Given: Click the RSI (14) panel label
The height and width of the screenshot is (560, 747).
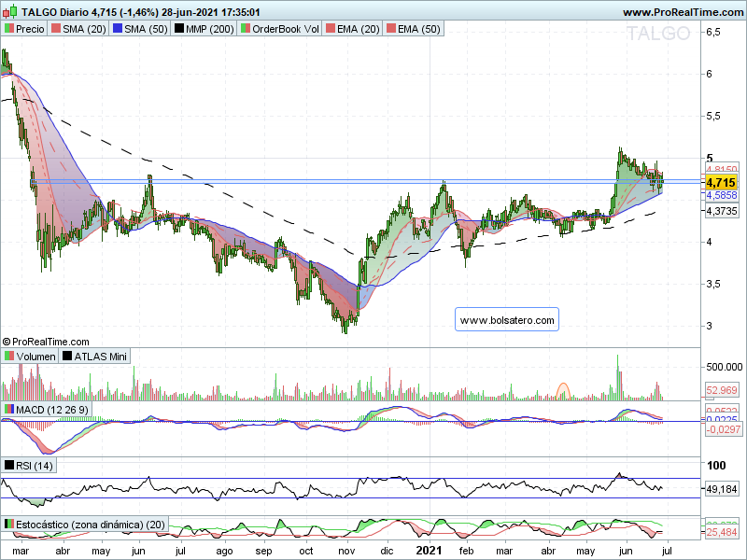Looking at the screenshot, I should [35, 465].
